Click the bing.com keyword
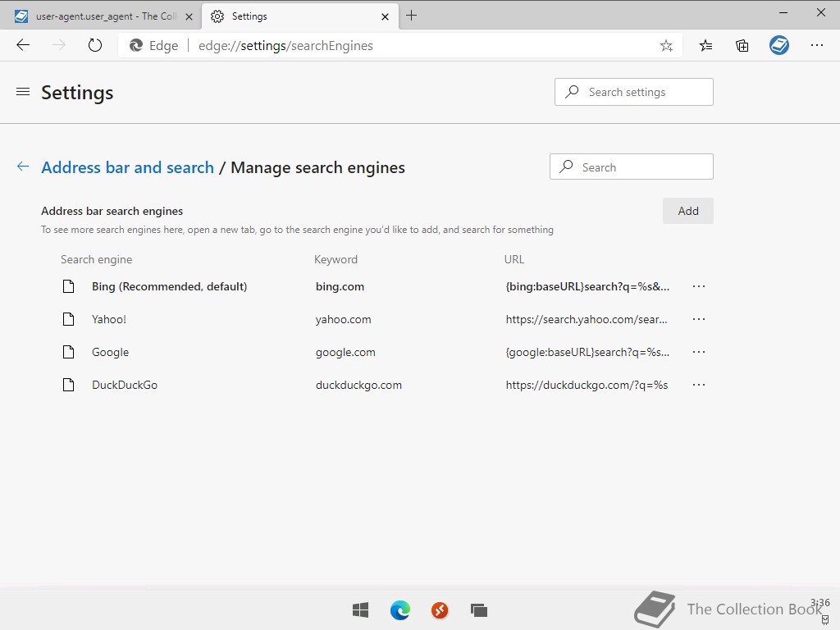Screen dimensions: 840x630 (340, 286)
